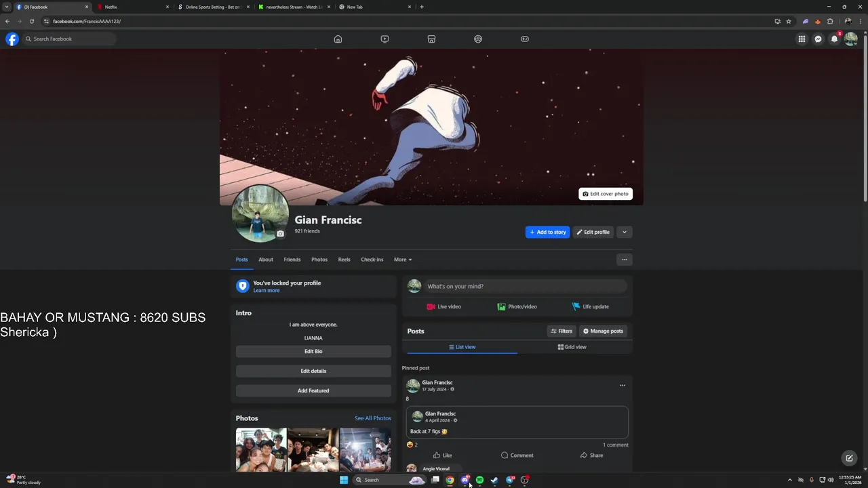
Task: Open the notifications bell
Action: pyautogui.click(x=834, y=39)
